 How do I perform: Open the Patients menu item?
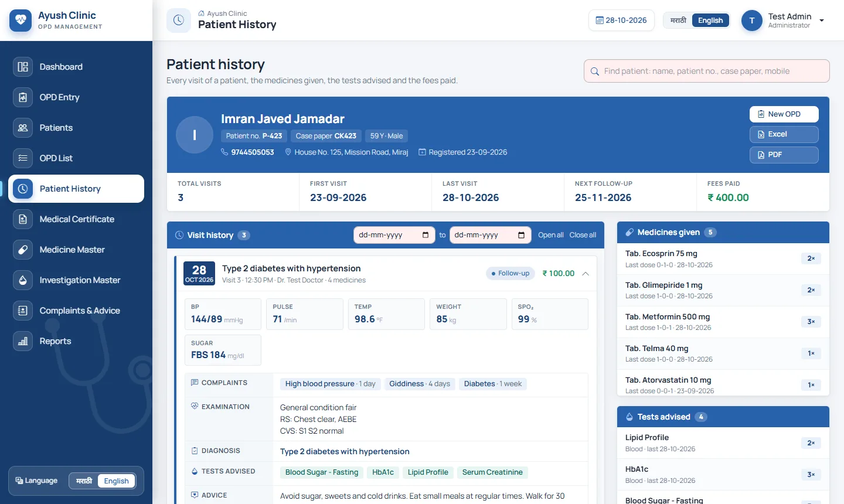[76, 128]
